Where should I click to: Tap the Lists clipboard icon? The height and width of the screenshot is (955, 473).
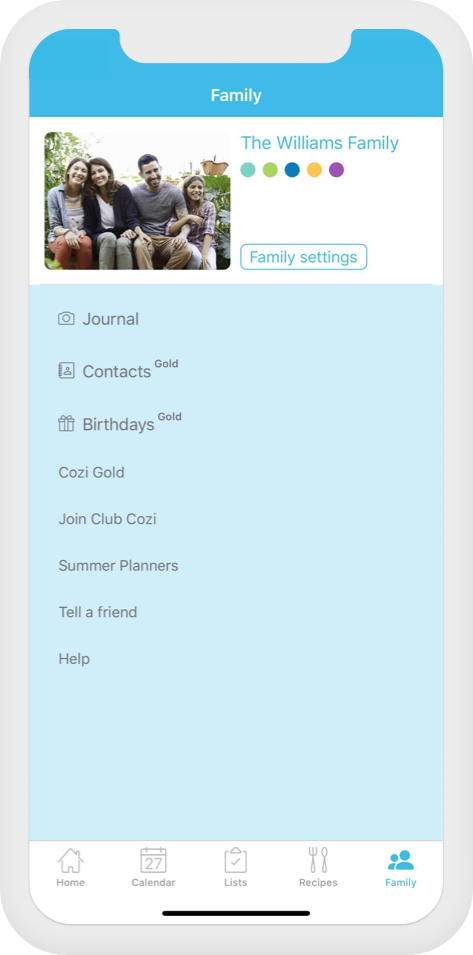[236, 860]
